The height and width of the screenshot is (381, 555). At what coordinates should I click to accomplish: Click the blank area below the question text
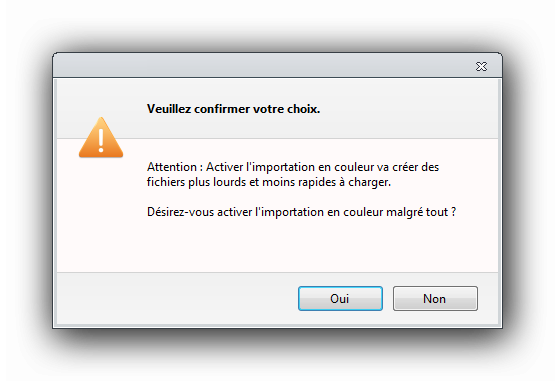(x=277, y=246)
